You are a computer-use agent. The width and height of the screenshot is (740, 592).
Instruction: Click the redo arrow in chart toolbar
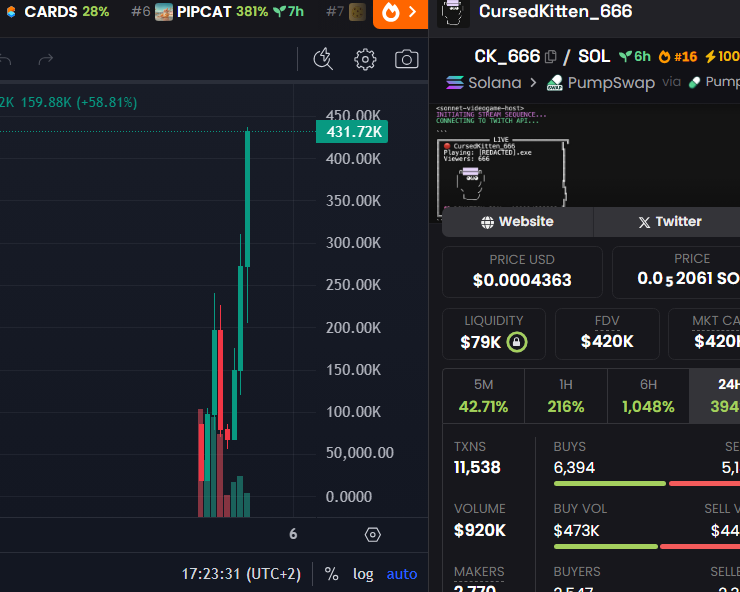pos(46,59)
